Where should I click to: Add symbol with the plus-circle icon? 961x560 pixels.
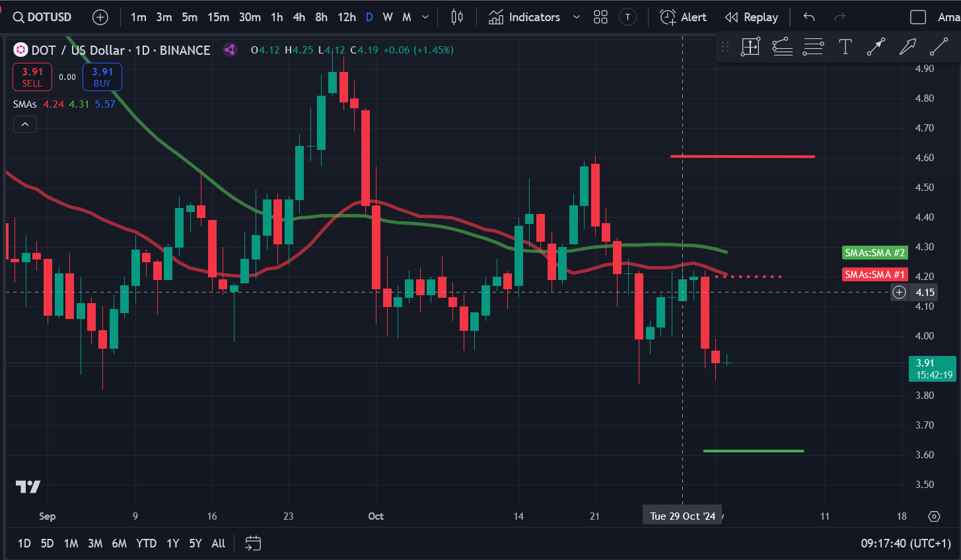click(100, 17)
